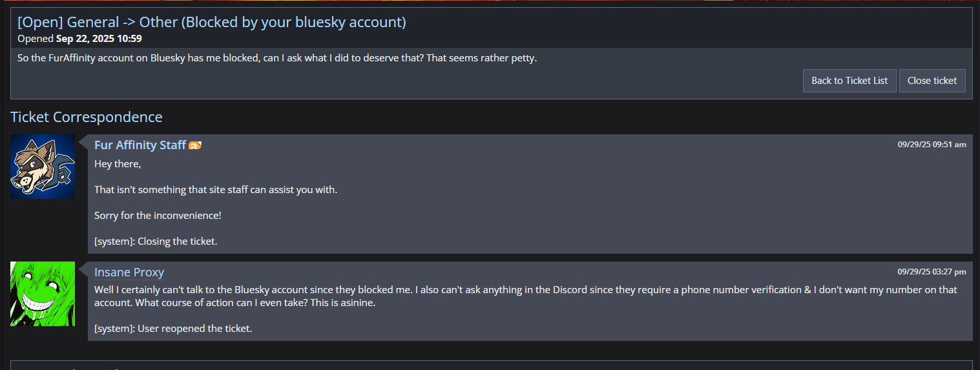
Task: Open the Fur Affinity Staff profile link
Action: [140, 145]
